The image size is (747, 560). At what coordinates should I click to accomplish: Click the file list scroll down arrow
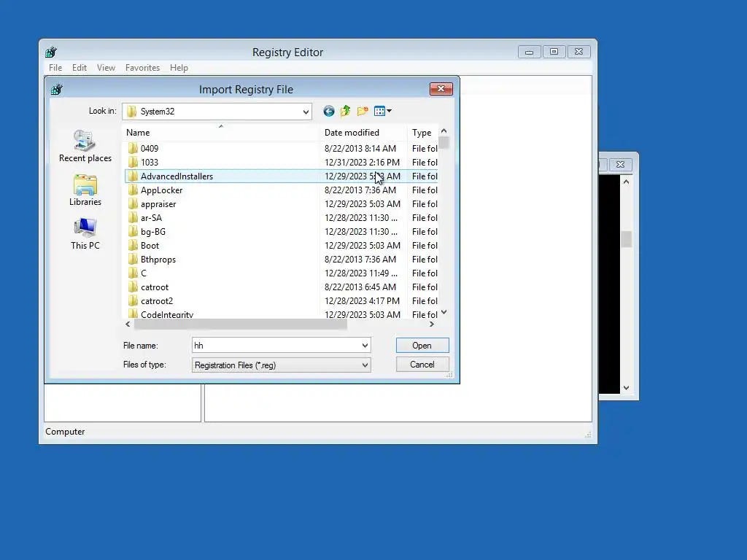tap(444, 312)
